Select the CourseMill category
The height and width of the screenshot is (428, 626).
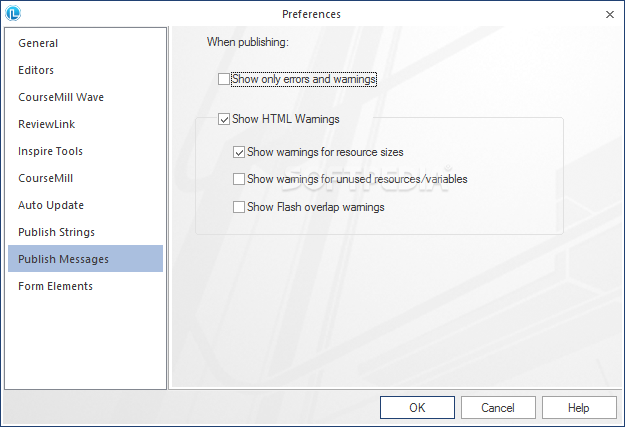[x=85, y=178]
